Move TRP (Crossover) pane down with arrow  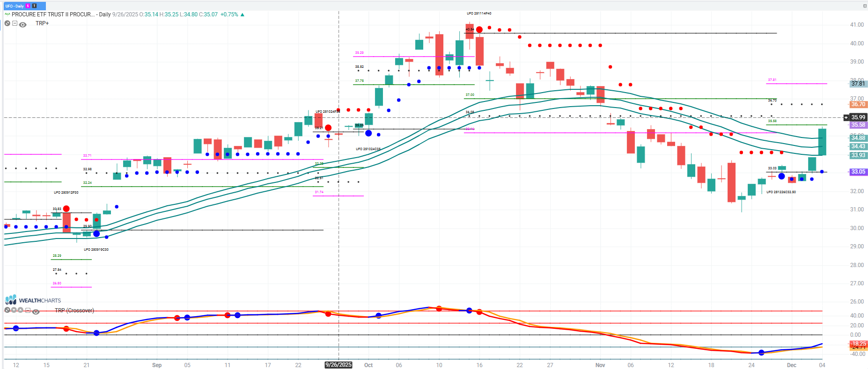pos(14,310)
